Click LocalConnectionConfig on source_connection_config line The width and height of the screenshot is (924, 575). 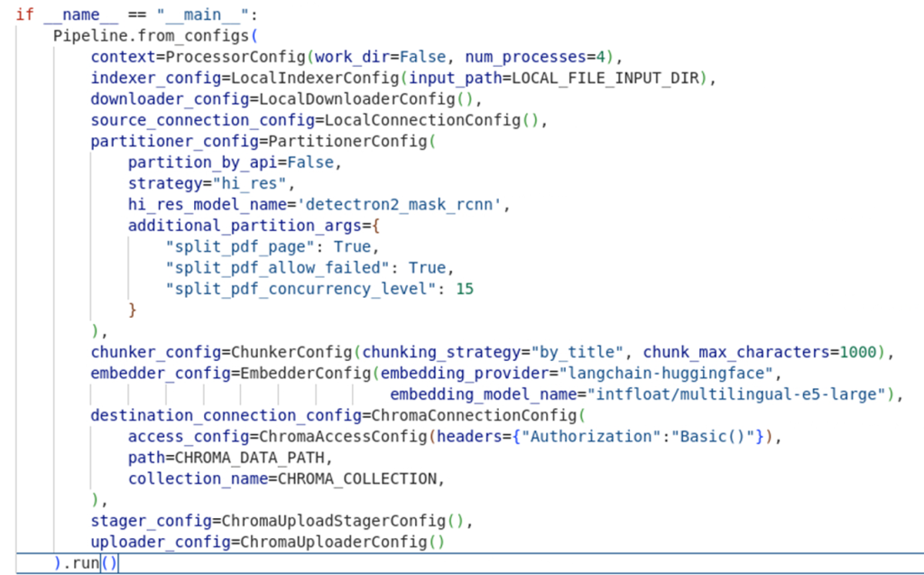[420, 120]
